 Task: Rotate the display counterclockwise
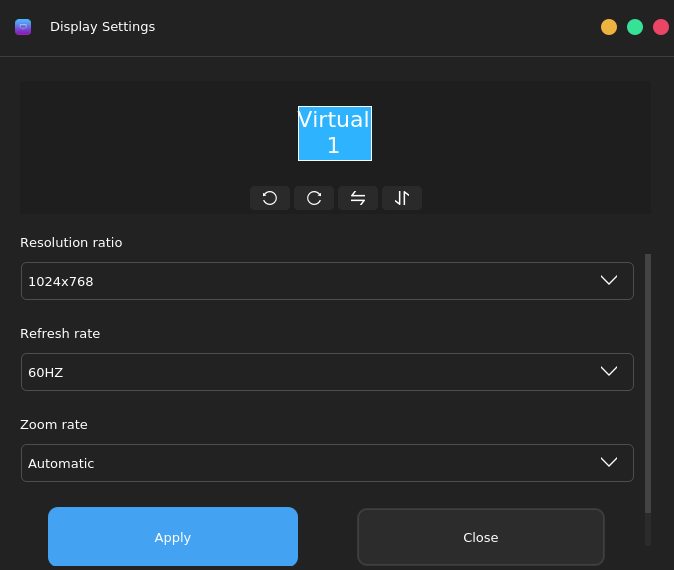click(270, 198)
